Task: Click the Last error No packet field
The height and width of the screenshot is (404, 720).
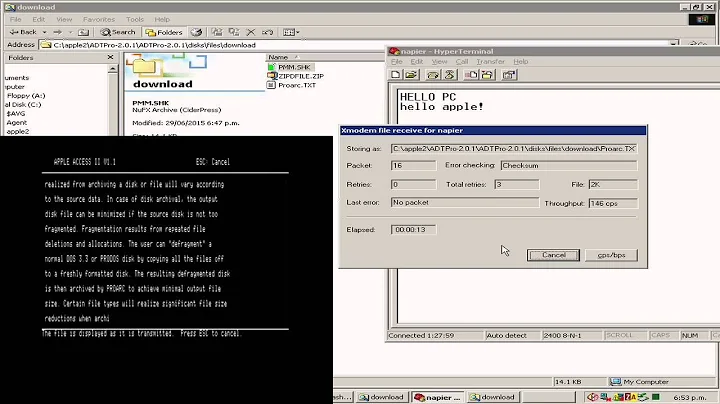Action: point(465,202)
